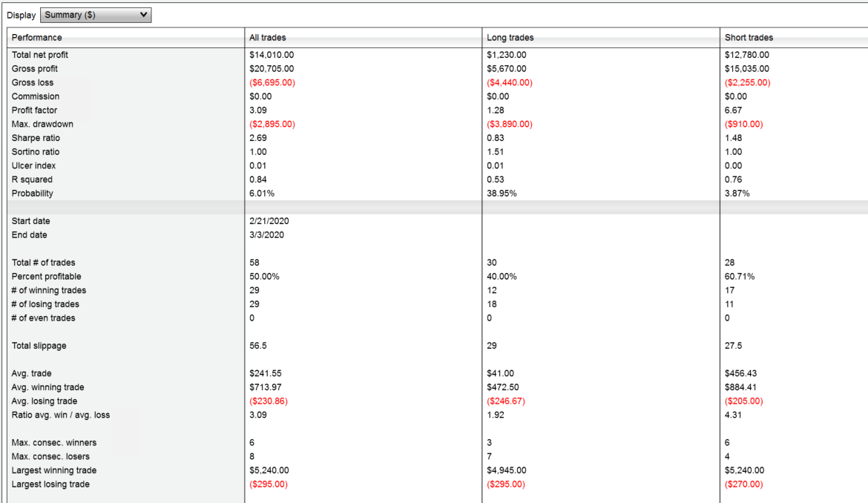
Task: Select the R squared row label
Action: tap(32, 180)
